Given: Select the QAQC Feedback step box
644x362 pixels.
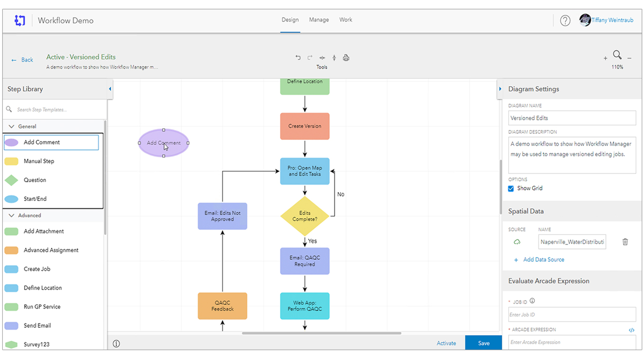Looking at the screenshot, I should (x=222, y=306).
